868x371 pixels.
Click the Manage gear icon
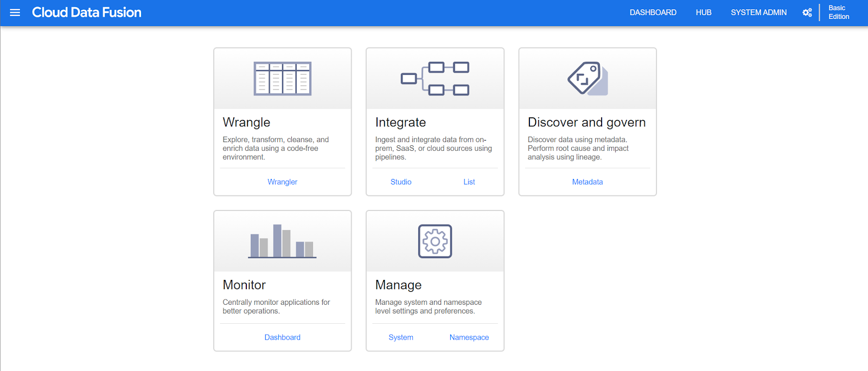pos(435,241)
